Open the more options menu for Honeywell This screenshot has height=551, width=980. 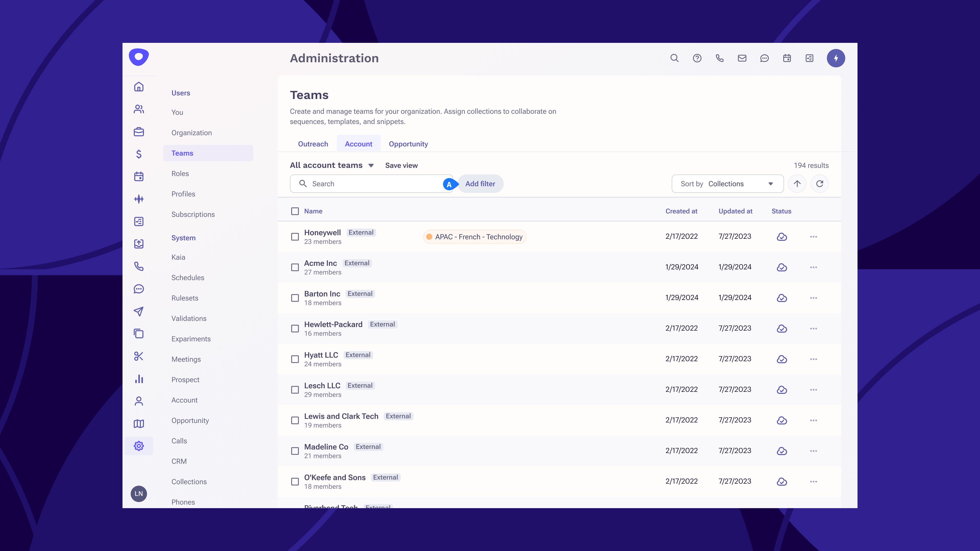pyautogui.click(x=813, y=236)
